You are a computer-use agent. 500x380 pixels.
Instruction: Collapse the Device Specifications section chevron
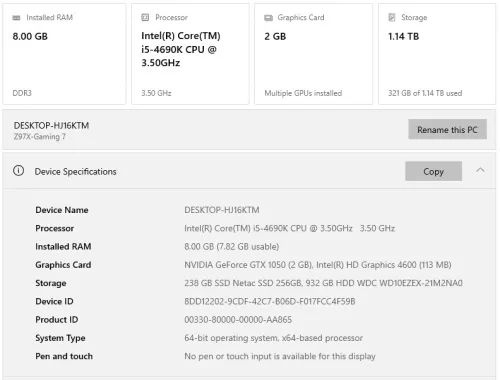pos(480,170)
